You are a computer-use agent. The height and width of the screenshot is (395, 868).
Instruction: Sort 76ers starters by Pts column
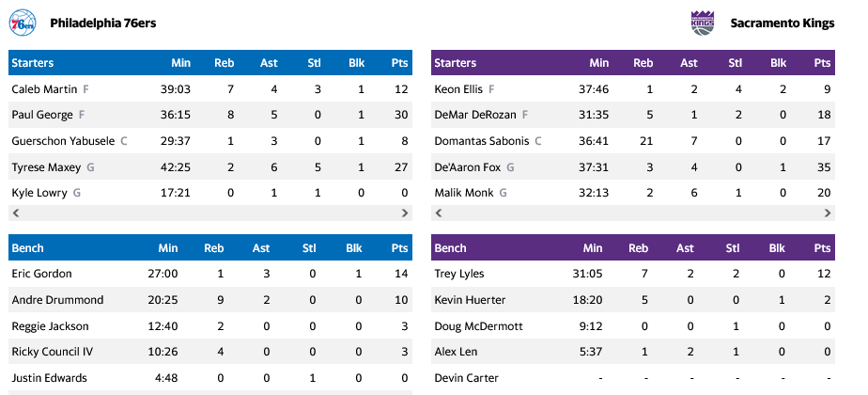tap(399, 63)
